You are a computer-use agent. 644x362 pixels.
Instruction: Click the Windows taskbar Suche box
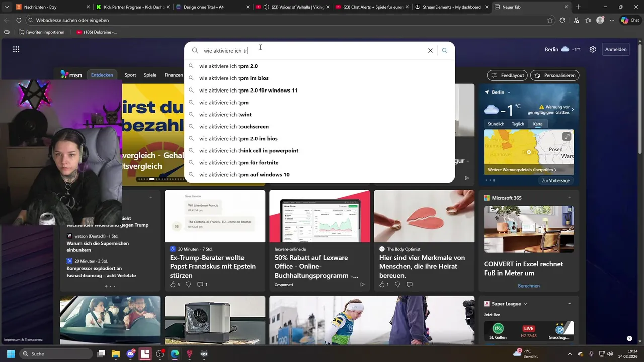56,354
